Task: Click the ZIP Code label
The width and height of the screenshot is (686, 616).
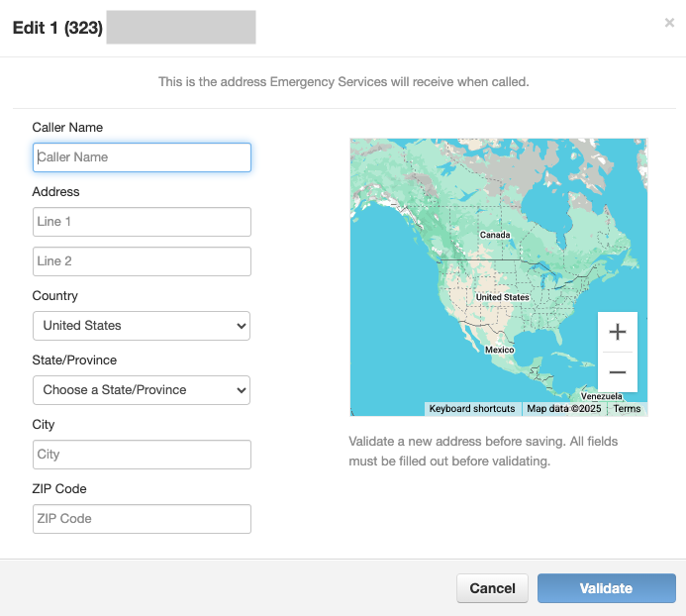Action: pyautogui.click(x=60, y=489)
